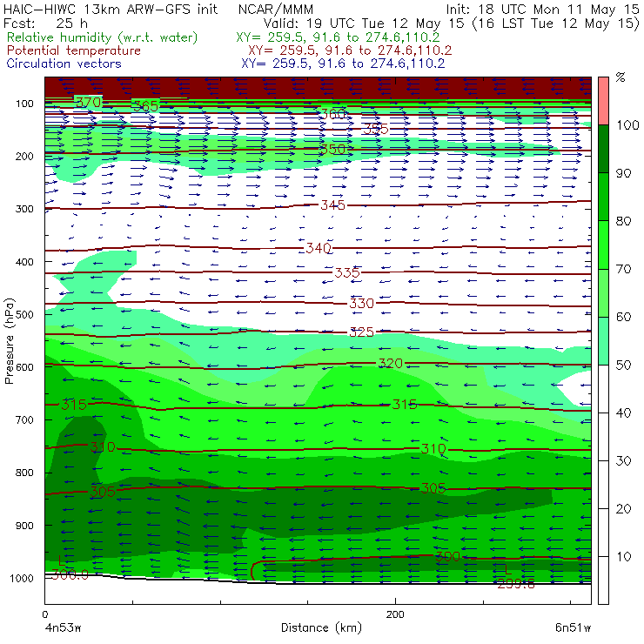Viewport: 644px width, 644px height.
Task: Click the darkest green 90–100% colorbar segment
Action: pyautogui.click(x=603, y=149)
